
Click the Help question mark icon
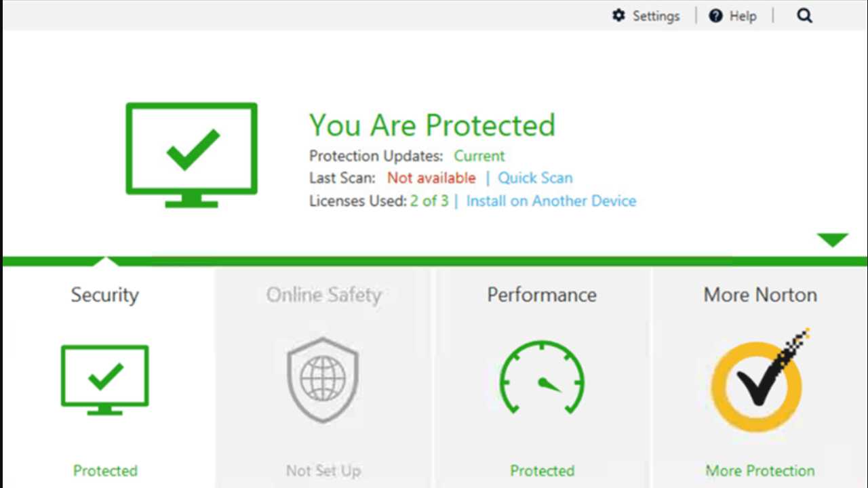coord(715,16)
